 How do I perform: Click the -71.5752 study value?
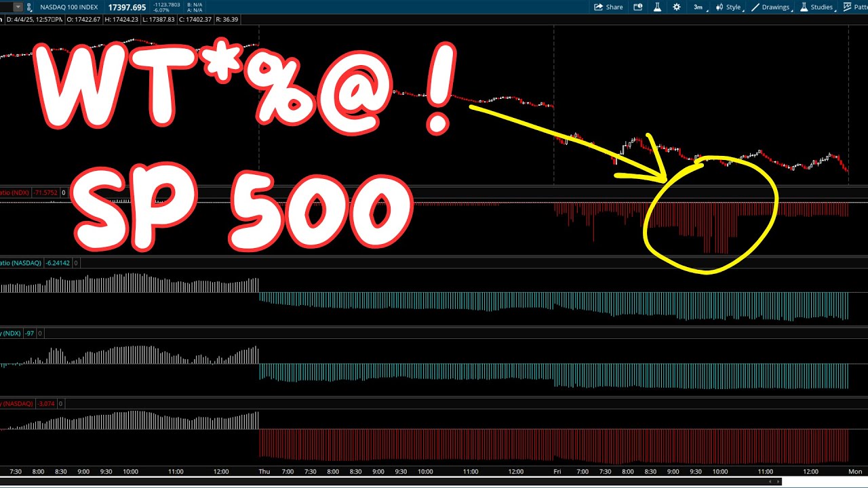pyautogui.click(x=46, y=192)
